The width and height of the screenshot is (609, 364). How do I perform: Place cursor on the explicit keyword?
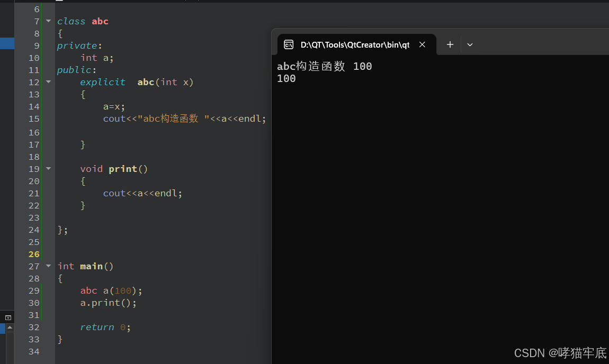pos(102,81)
